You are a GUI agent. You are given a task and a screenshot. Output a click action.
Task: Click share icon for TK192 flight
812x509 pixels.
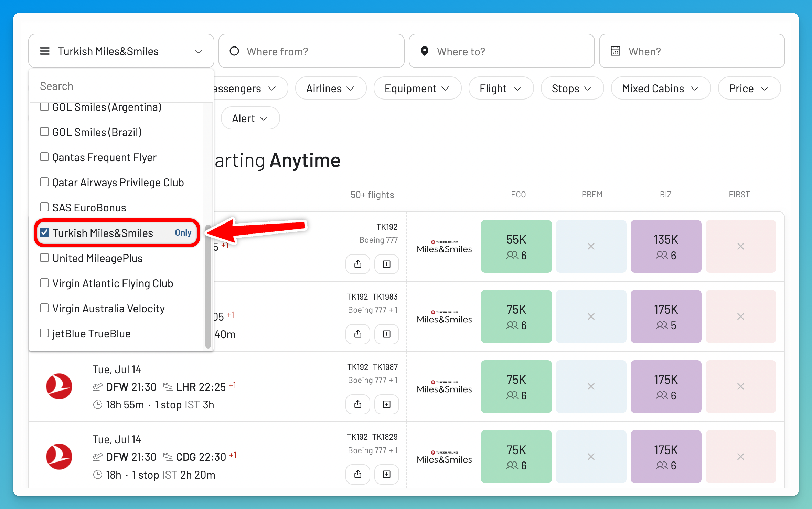(x=358, y=264)
